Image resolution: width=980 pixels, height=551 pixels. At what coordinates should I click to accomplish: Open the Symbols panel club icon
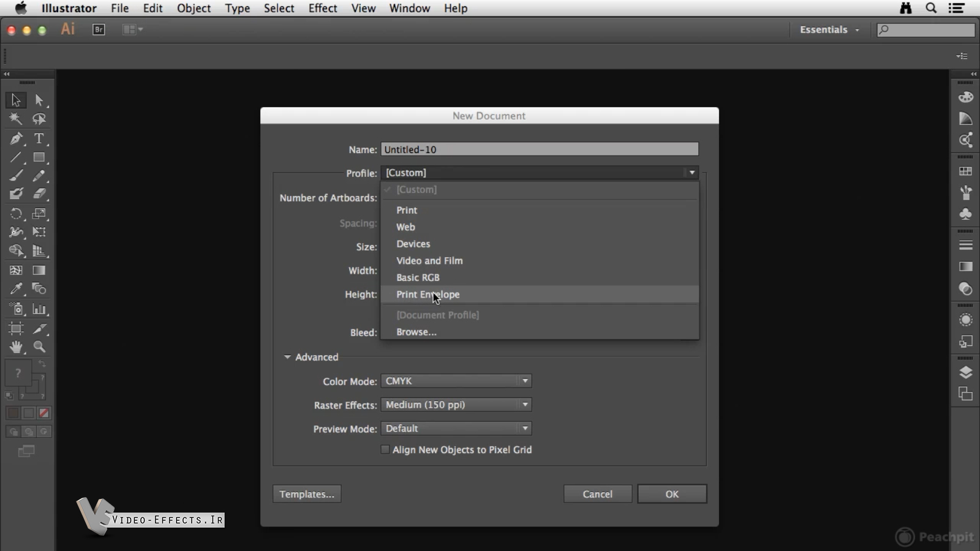coord(966,214)
